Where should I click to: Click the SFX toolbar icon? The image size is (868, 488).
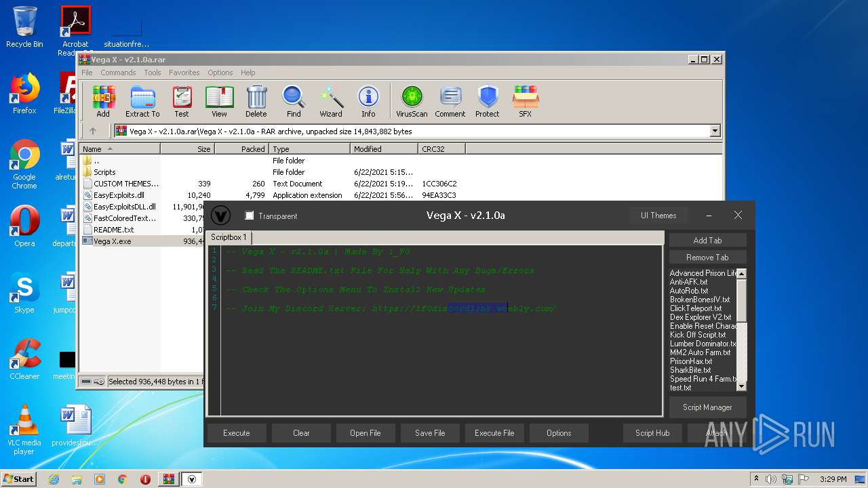526,101
